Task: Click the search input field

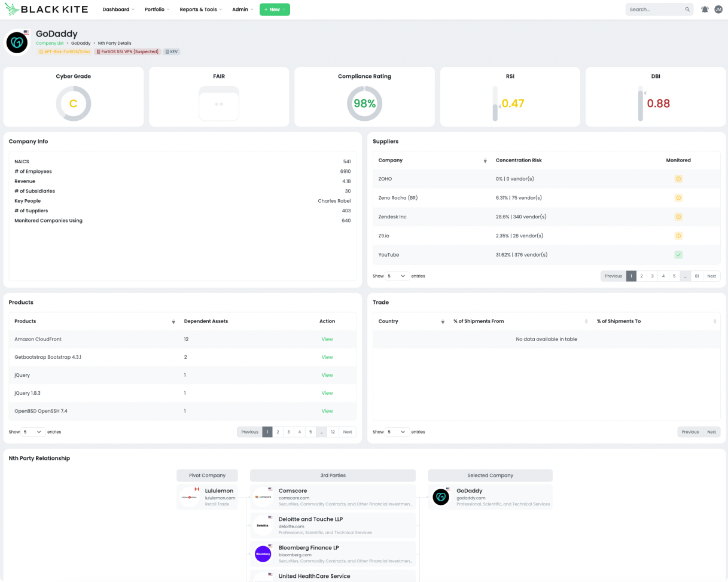Action: pyautogui.click(x=655, y=10)
